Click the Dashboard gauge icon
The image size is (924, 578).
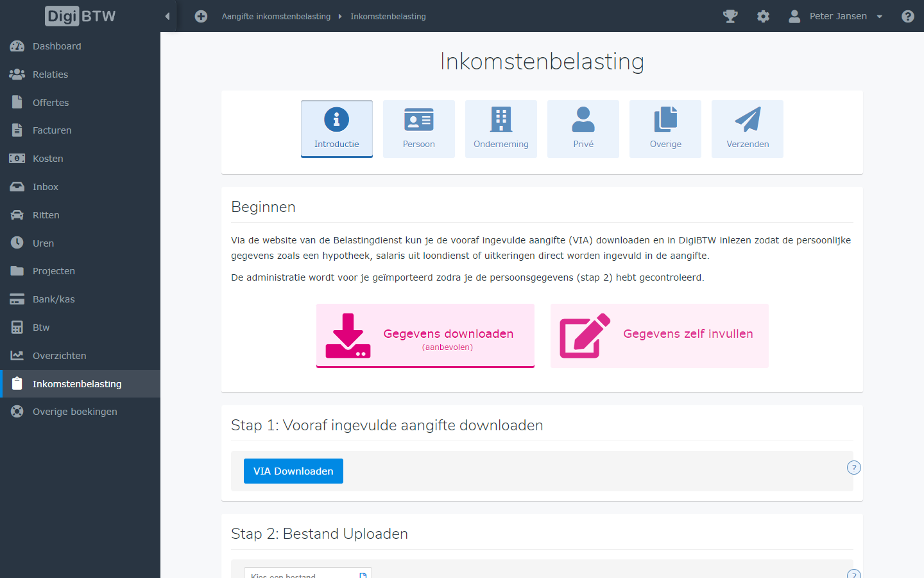17,46
